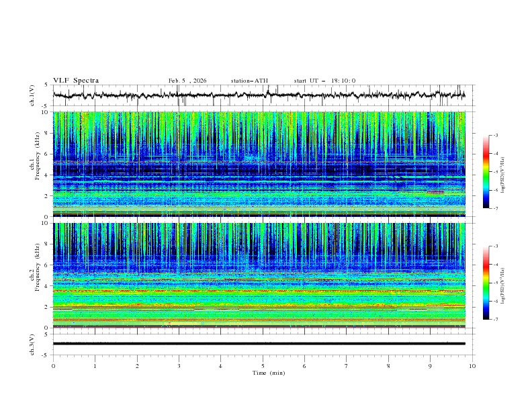Screen dimensions: 532x411
Task: Click the 5 minute tick on time axis
Action: [x=263, y=365]
